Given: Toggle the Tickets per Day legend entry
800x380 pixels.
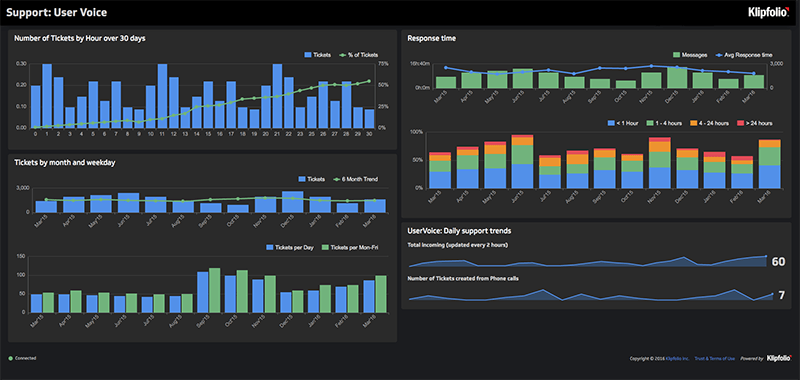Looking at the screenshot, I should (290, 247).
